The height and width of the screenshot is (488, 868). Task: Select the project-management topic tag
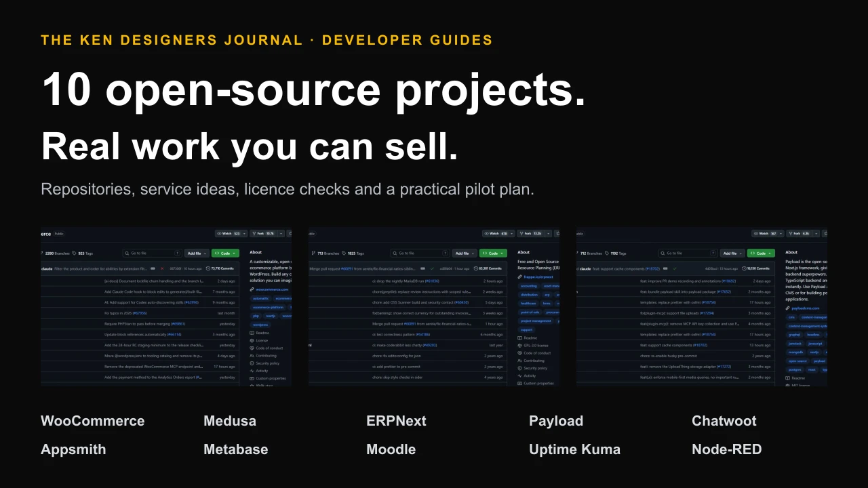[x=536, y=321]
